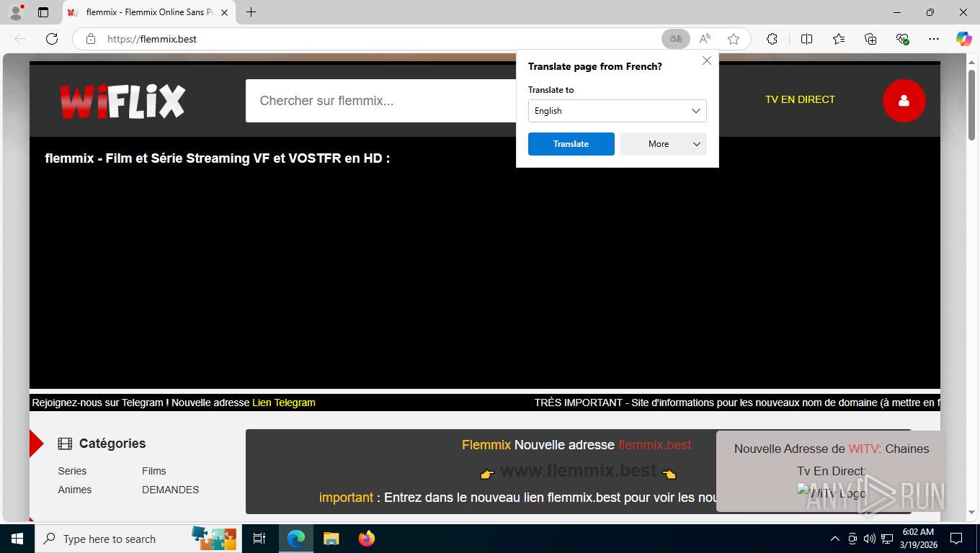
Task: Open the Films category
Action: click(x=154, y=471)
